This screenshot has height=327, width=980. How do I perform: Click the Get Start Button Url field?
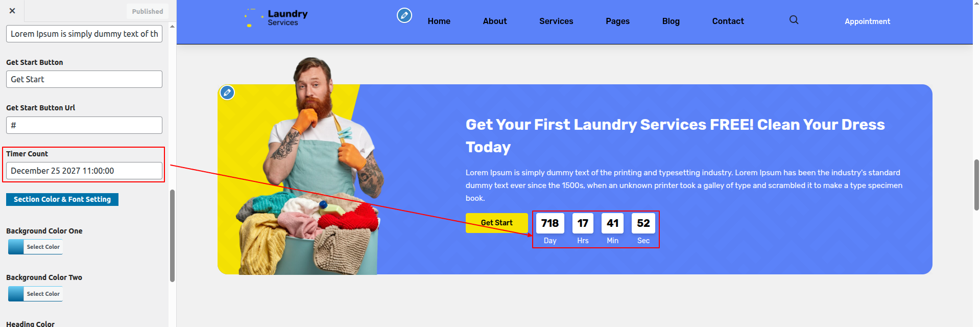tap(84, 125)
